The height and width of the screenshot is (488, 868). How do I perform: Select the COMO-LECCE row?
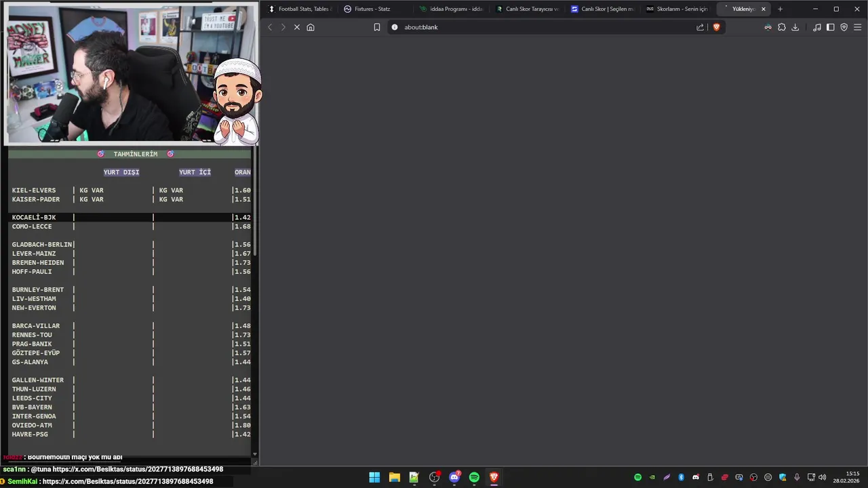click(131, 226)
